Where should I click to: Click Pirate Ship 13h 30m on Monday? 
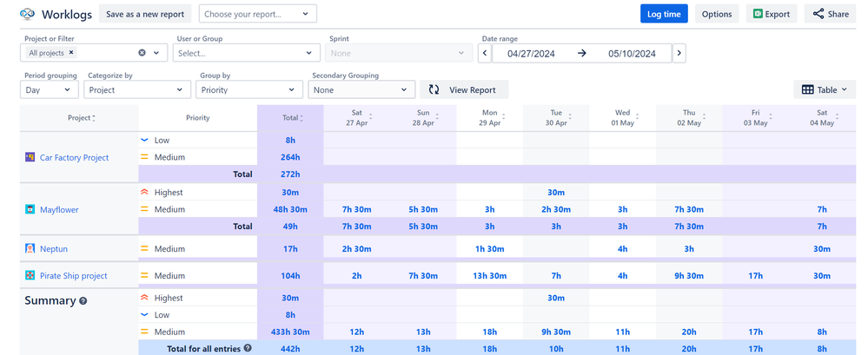(x=490, y=275)
